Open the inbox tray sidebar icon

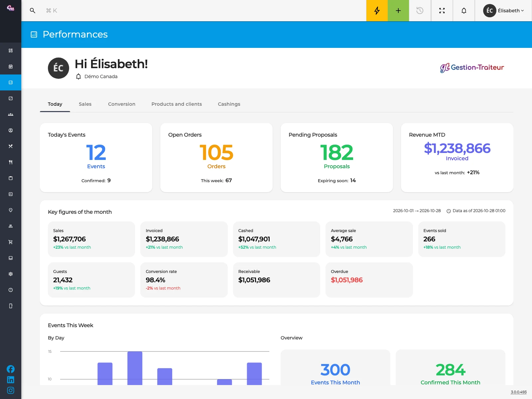[11, 258]
